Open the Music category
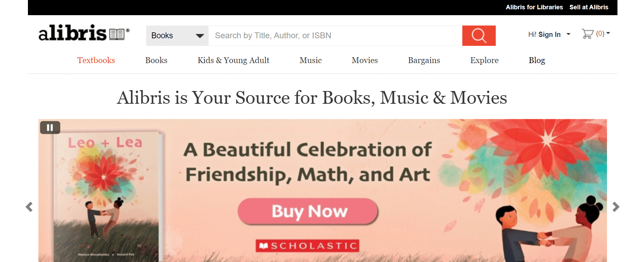Screen dimensions: 644x262 pos(311,60)
